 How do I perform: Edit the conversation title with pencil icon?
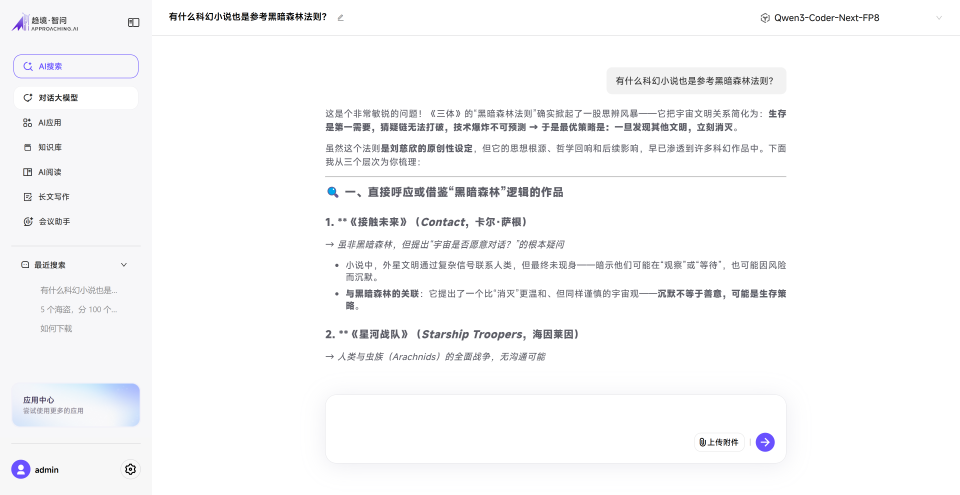pyautogui.click(x=340, y=18)
